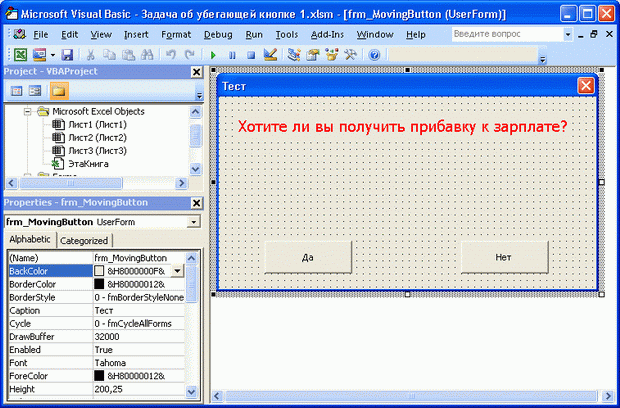Image resolution: width=620 pixels, height=408 pixels.
Task: Click the "Да" button on the form
Action: 307,258
